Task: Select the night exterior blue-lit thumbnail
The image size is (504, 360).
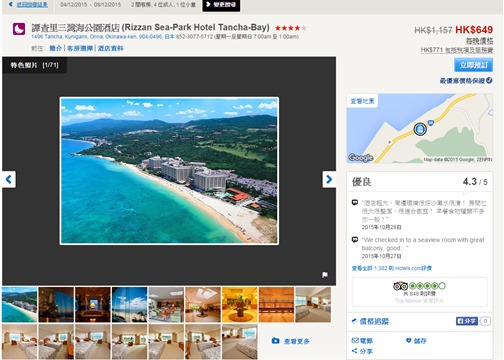Action: 56,305
